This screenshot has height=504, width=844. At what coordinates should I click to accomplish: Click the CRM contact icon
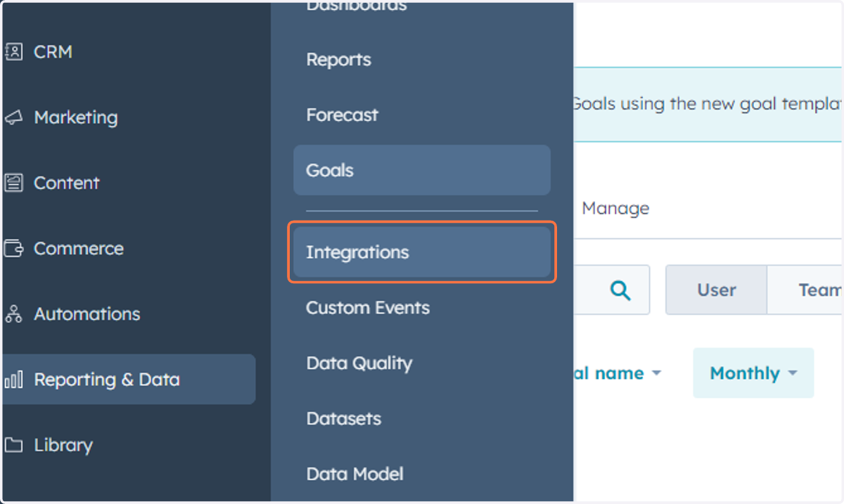coord(13,51)
